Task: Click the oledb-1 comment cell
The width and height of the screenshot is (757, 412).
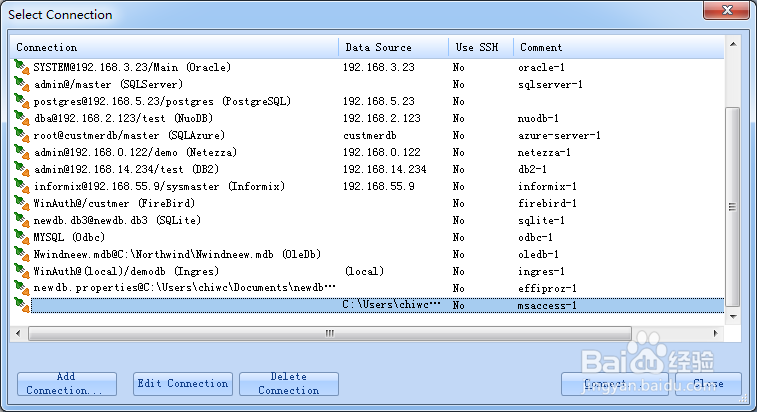Action: (x=538, y=254)
